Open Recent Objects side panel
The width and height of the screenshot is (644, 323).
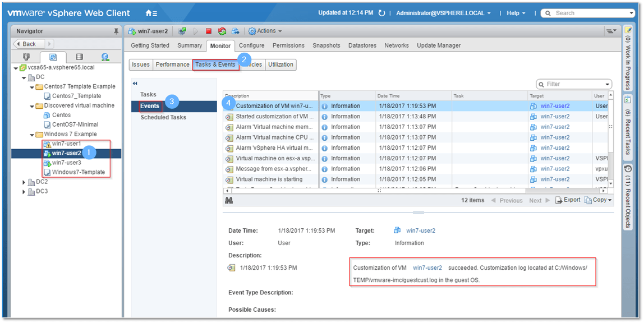tap(628, 197)
